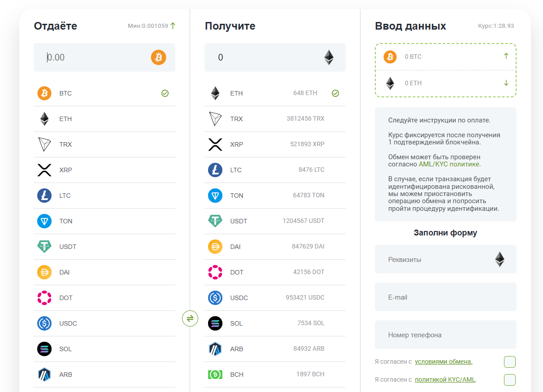Swap currencies with the circular exchange arrows button
Image resolution: width=543 pixels, height=392 pixels.
[190, 318]
